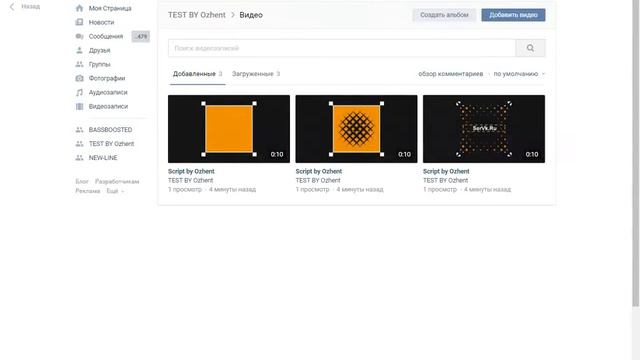Image resolution: width=640 pixels, height=360 pixels.
Task: Open Новости news icon
Action: [80, 22]
